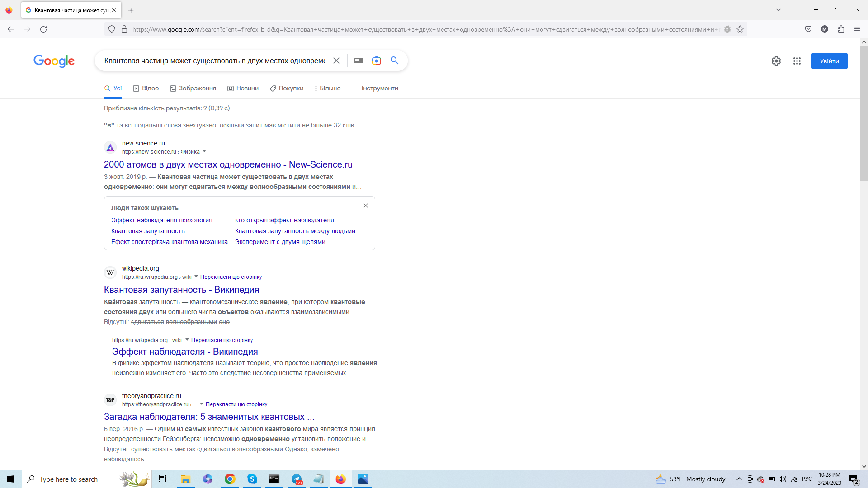868x488 pixels.
Task: Go to Google home via the logo
Action: pos(54,61)
